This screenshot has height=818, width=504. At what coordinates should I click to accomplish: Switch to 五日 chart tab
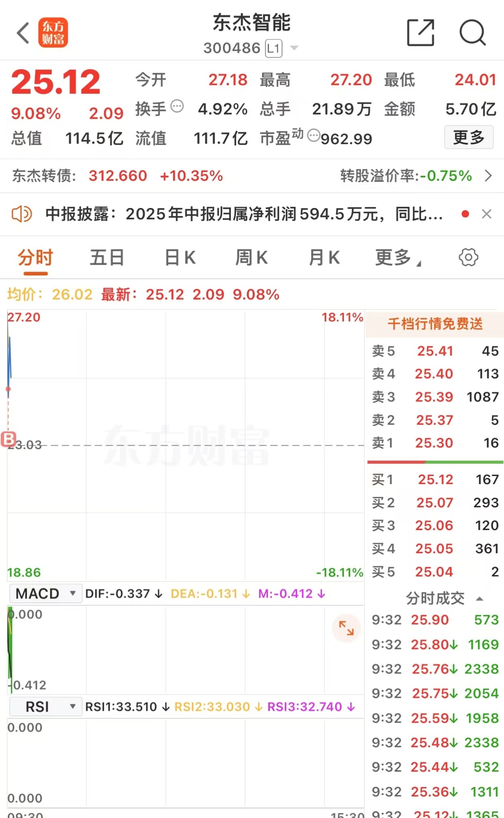107,258
